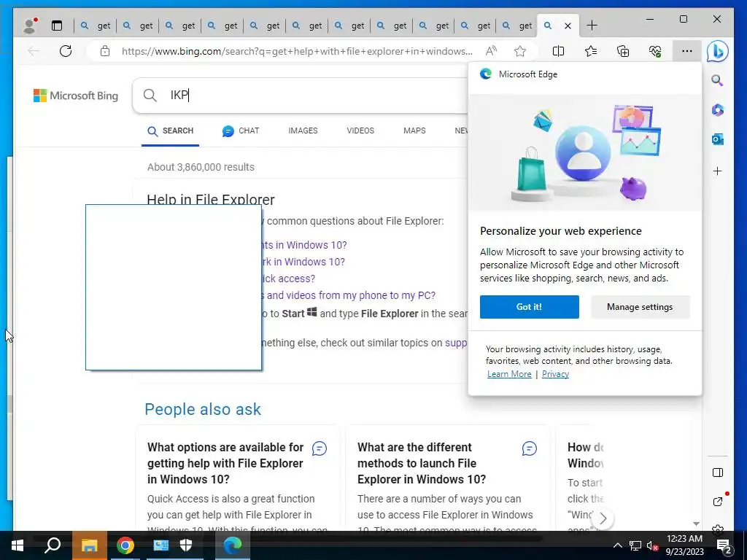
Task: Click the page scrollbar down arrow
Action: [696, 524]
